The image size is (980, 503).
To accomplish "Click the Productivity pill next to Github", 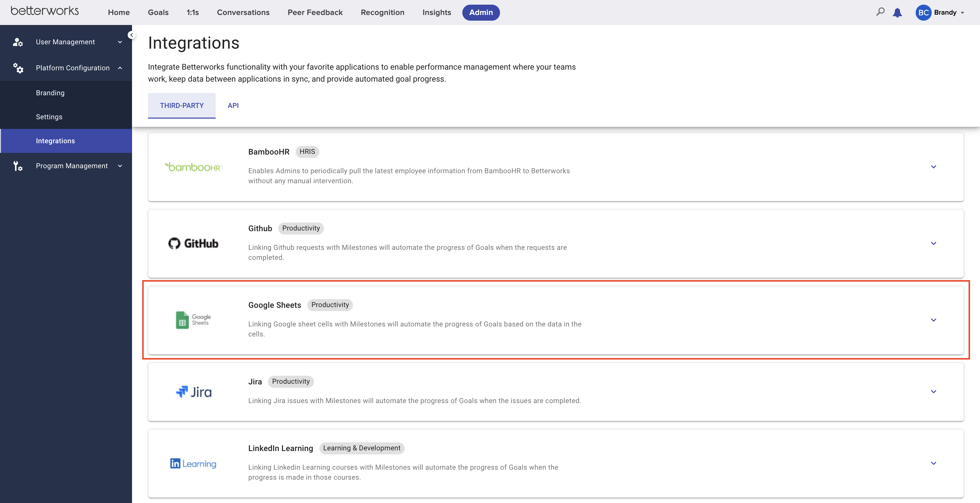I will (x=301, y=228).
